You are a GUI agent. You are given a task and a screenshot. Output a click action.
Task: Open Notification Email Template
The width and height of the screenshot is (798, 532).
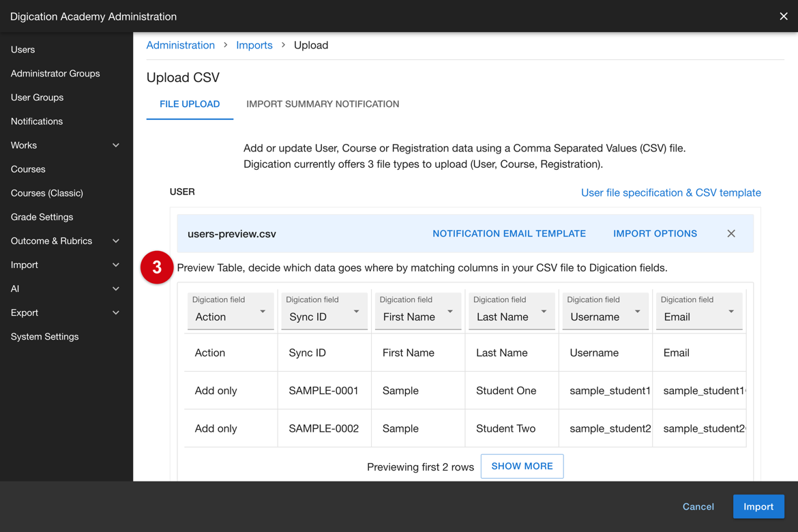(x=509, y=234)
